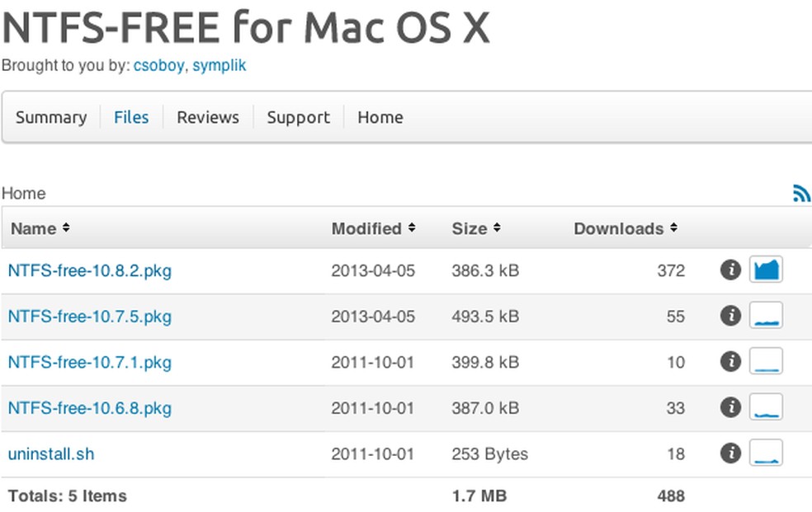View download stats chart for NTFS-free-10.8.2.pkg
Viewport: 812px width, 512px height.
[x=766, y=270]
